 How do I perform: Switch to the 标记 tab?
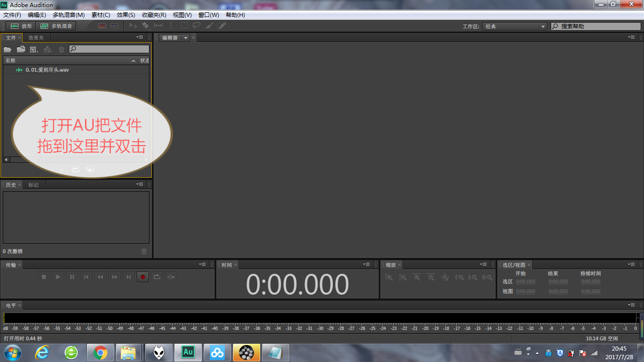click(x=33, y=185)
